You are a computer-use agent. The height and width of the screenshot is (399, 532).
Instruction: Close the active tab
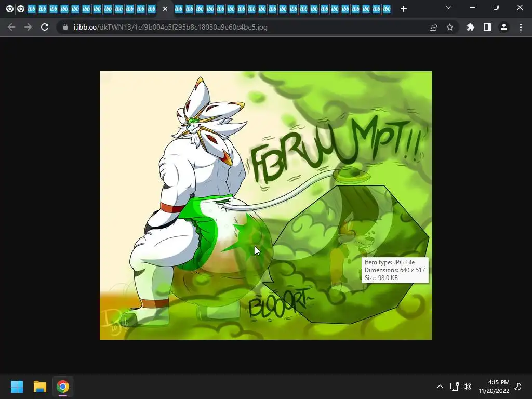[165, 9]
